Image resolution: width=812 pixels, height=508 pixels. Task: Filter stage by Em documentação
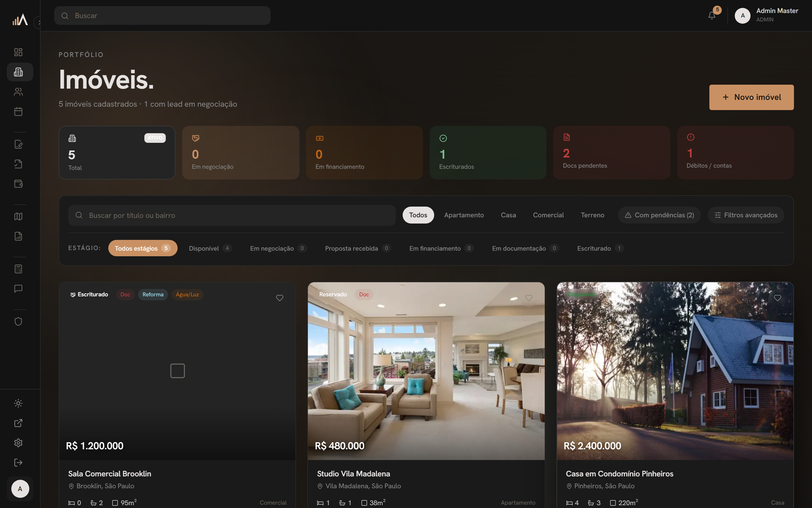pyautogui.click(x=526, y=248)
